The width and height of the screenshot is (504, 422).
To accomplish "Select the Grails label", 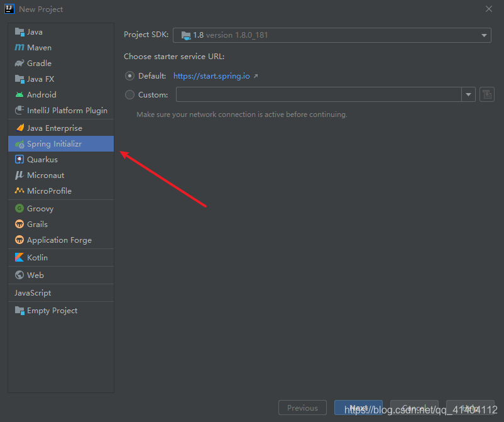I will (x=37, y=224).
